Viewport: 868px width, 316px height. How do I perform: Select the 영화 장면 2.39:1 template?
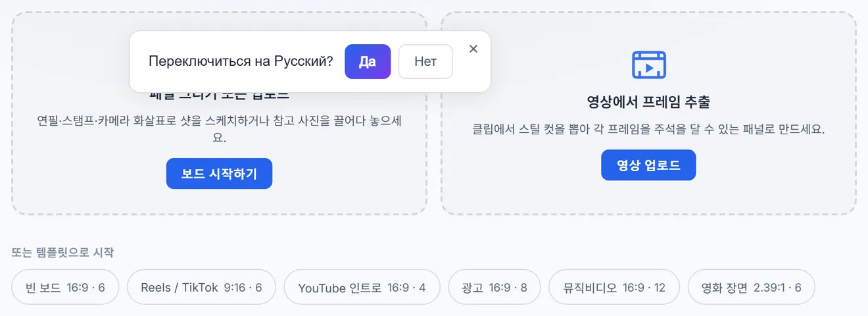(x=752, y=287)
